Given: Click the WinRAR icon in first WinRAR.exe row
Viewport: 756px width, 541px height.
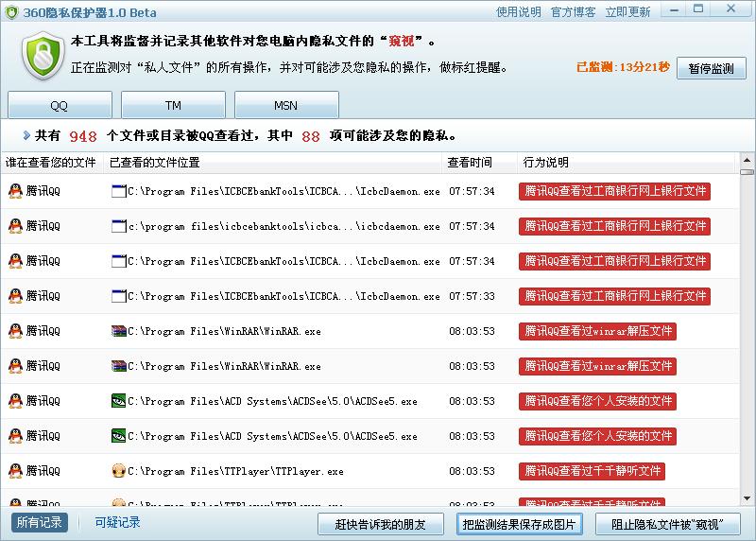Looking at the screenshot, I should coord(118,331).
